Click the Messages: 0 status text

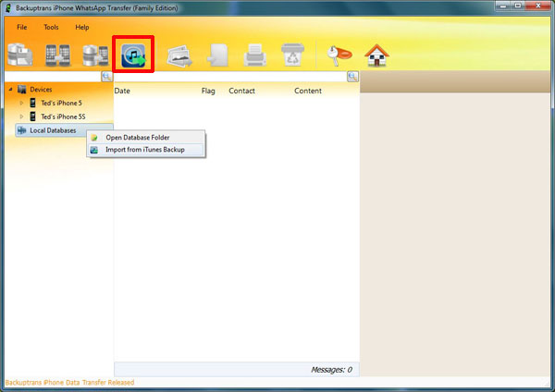pos(332,370)
